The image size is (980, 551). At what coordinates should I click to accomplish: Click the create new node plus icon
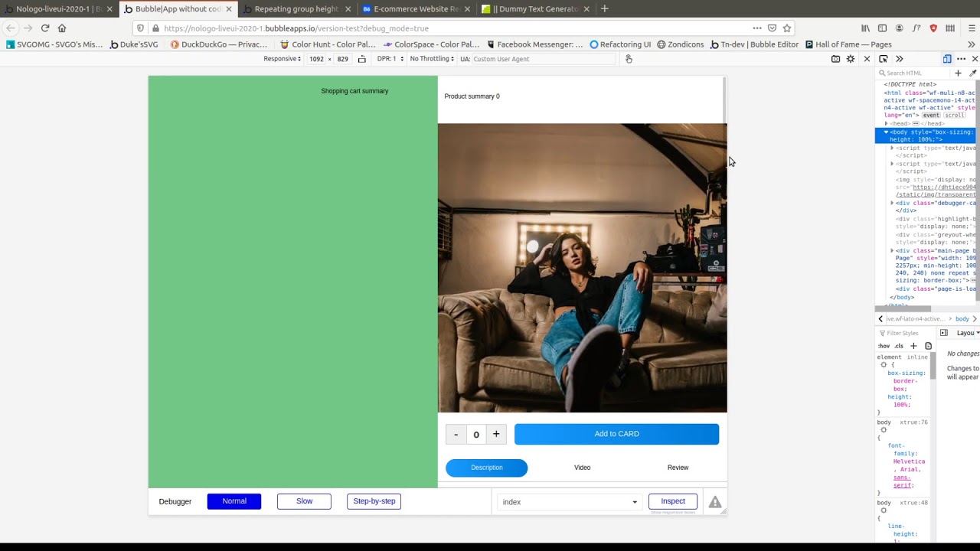tap(958, 73)
